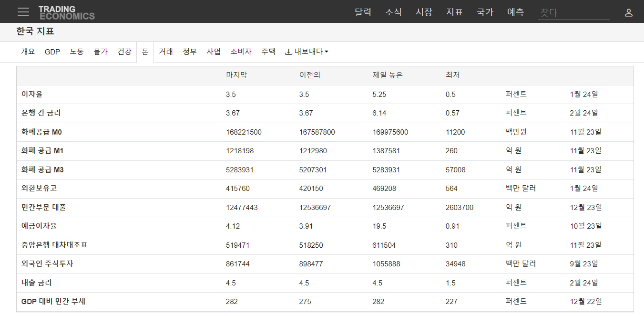Click the Trading Economics logo
Image resolution: width=644 pixels, height=316 pixels.
pyautogui.click(x=67, y=12)
